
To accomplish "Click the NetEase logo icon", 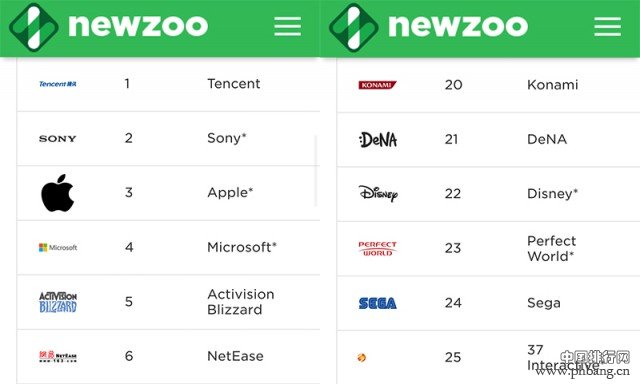I will click(58, 356).
